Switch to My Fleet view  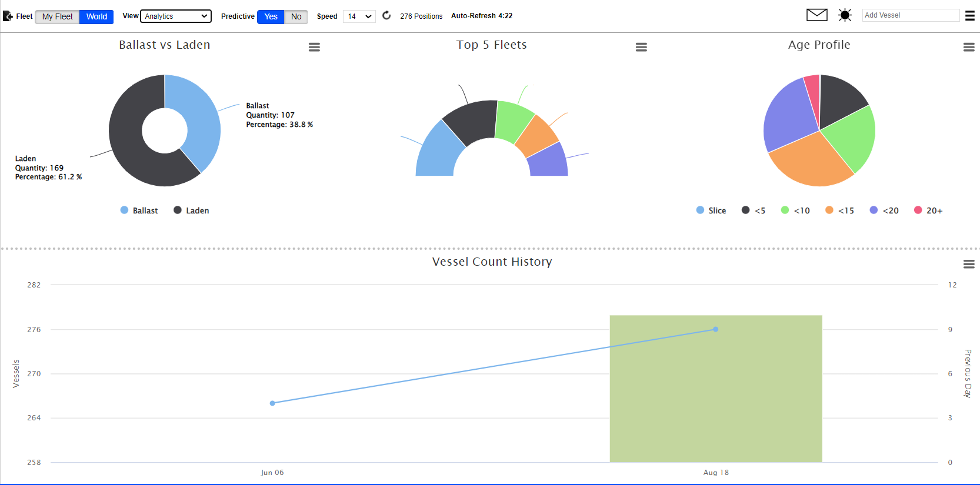(x=58, y=16)
